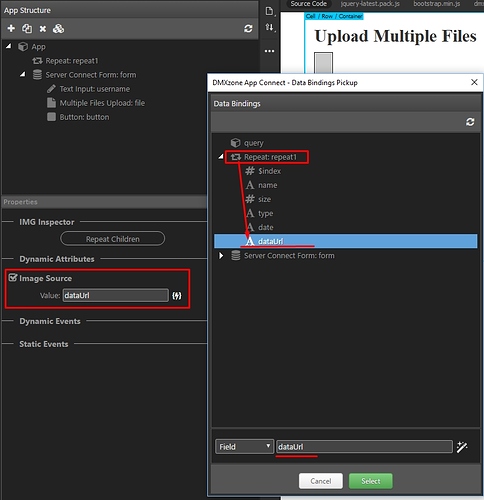Expand Server Connect Form in Data Bindings

pyautogui.click(x=221, y=256)
